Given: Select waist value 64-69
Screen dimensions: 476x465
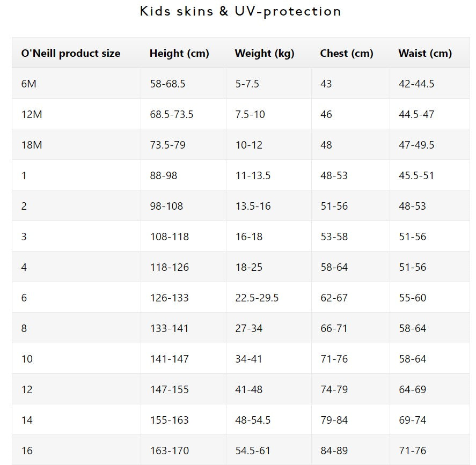Looking at the screenshot, I should click(412, 389).
